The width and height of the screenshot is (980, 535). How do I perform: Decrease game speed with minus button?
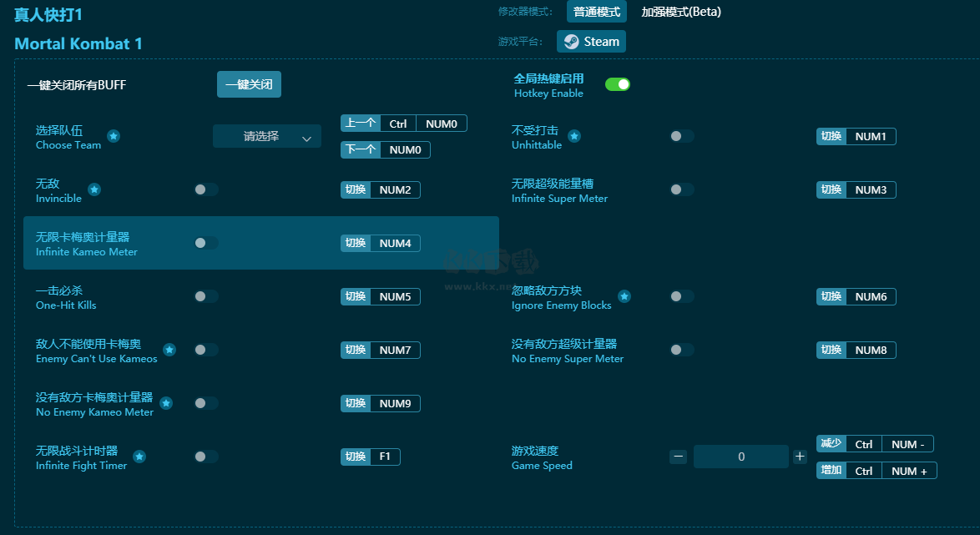point(678,457)
